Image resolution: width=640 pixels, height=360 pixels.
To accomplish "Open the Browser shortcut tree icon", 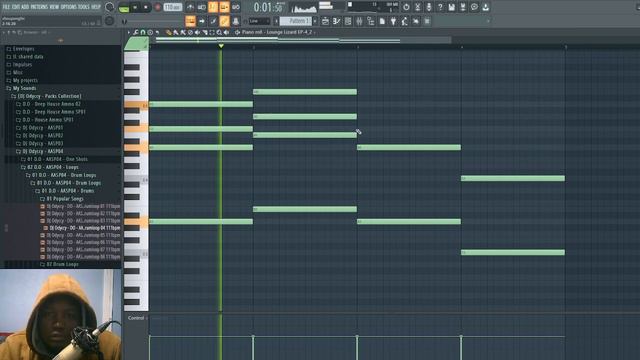I will tap(370, 21).
